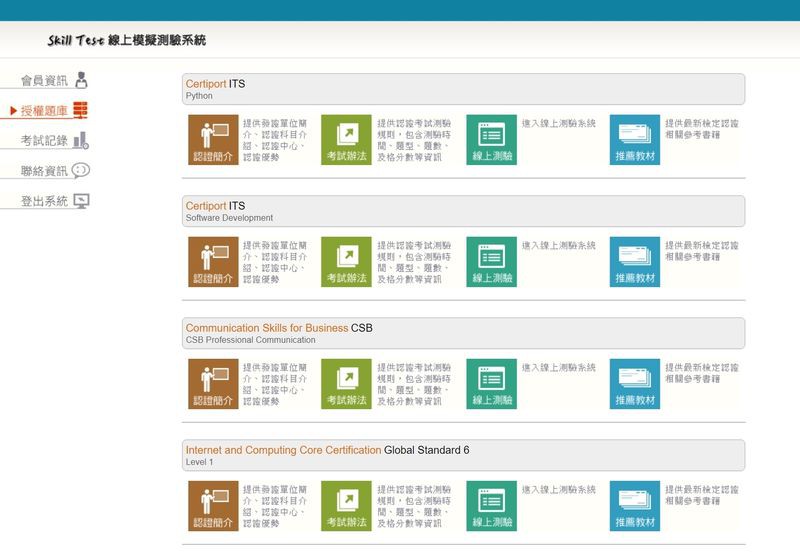Image resolution: width=800 pixels, height=553 pixels.
Task: Click 認證簡介 for Global Standard 6 Level 1
Action: 213,506
